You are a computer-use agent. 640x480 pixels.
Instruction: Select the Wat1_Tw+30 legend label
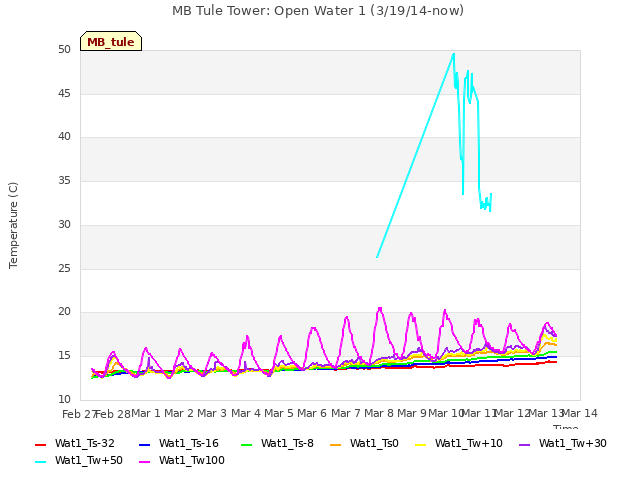tap(573, 443)
